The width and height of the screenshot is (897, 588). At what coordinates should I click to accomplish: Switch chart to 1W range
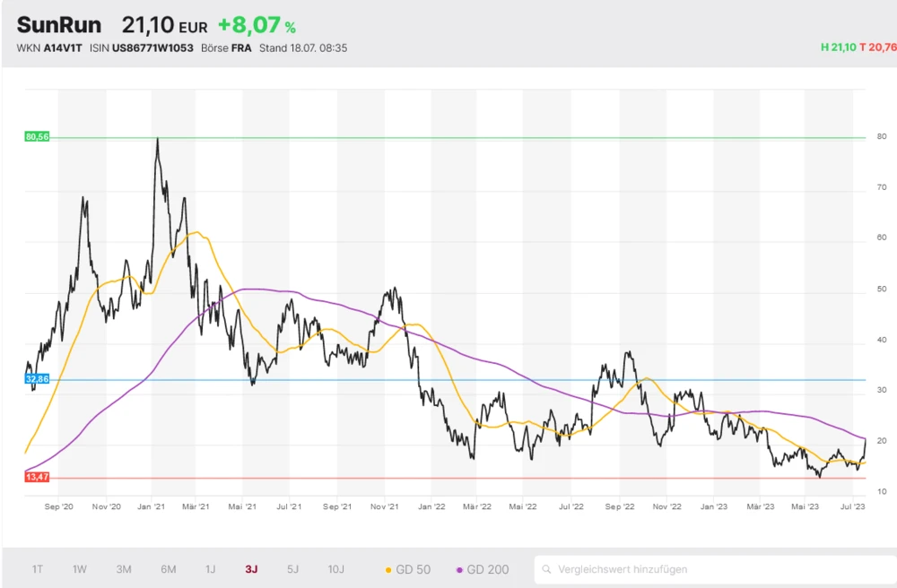(x=80, y=569)
